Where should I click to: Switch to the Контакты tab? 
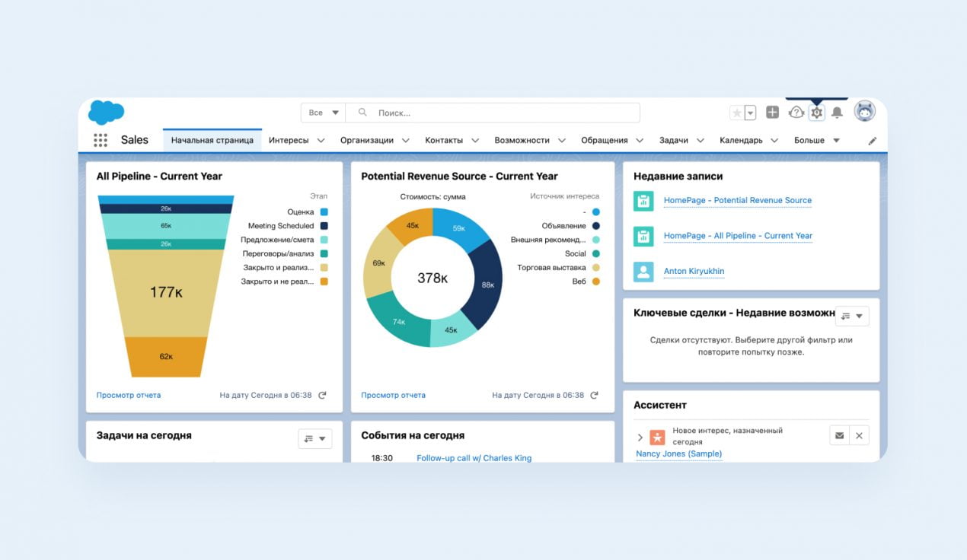click(x=444, y=140)
